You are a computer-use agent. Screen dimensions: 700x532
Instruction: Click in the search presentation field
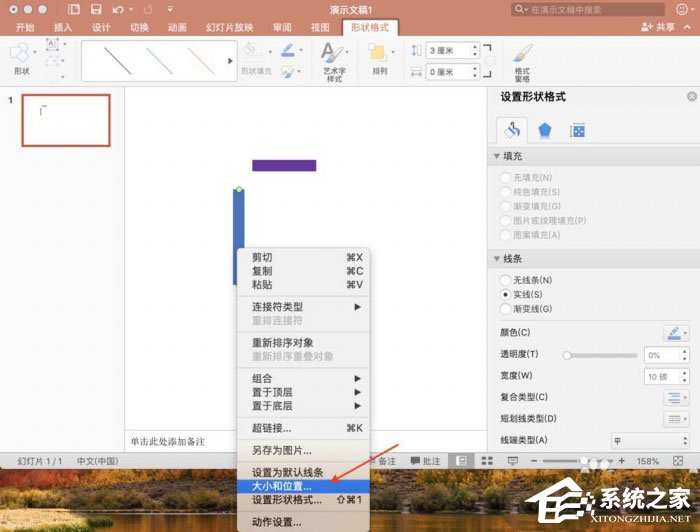pos(589,9)
